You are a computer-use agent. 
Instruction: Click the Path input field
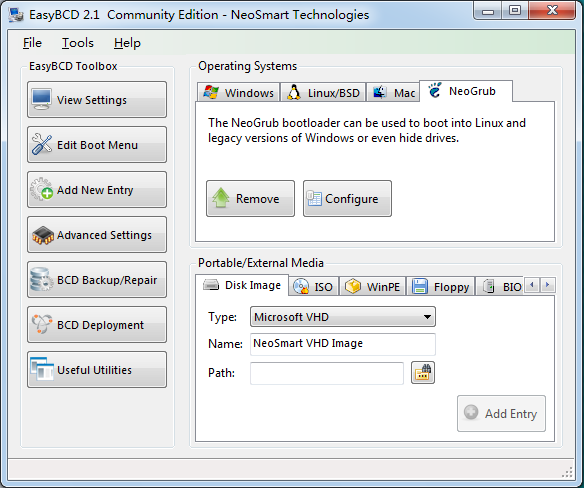tap(327, 373)
